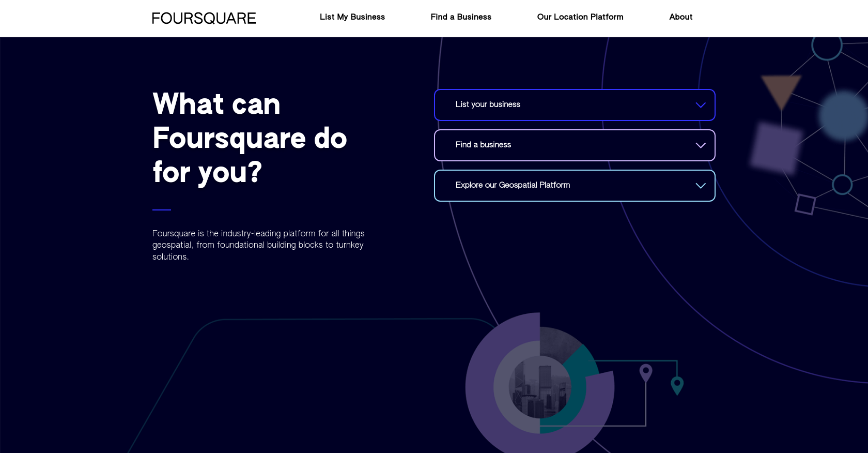Expand Explore our Geospatial Platform dropdown

pyautogui.click(x=575, y=186)
